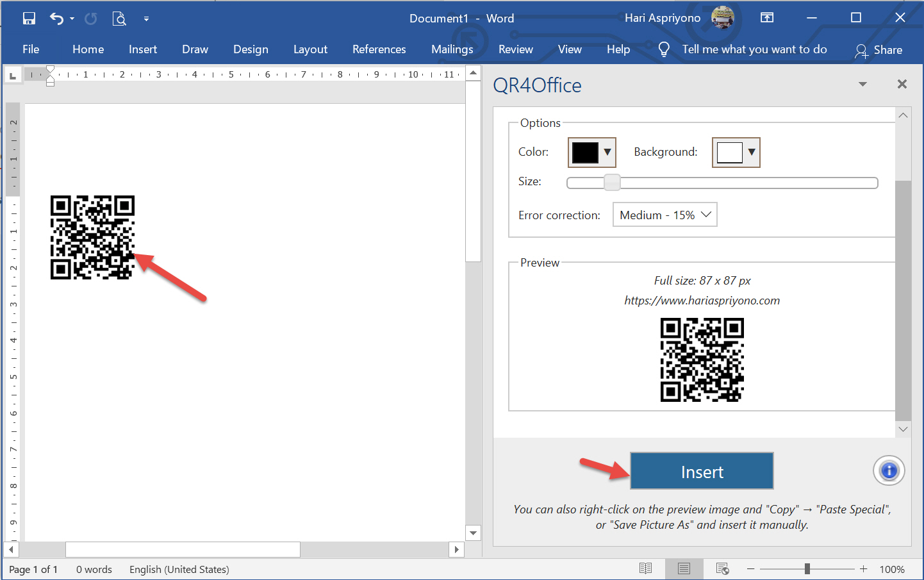Expand the QR4Office pane options chevron
The width and height of the screenshot is (924, 580).
pos(862,84)
